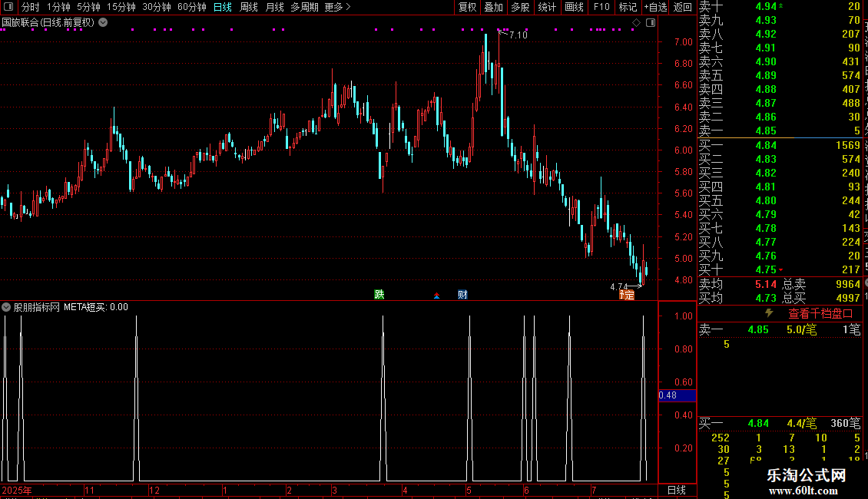Click the 2025年 label on the time axis

click(x=17, y=490)
